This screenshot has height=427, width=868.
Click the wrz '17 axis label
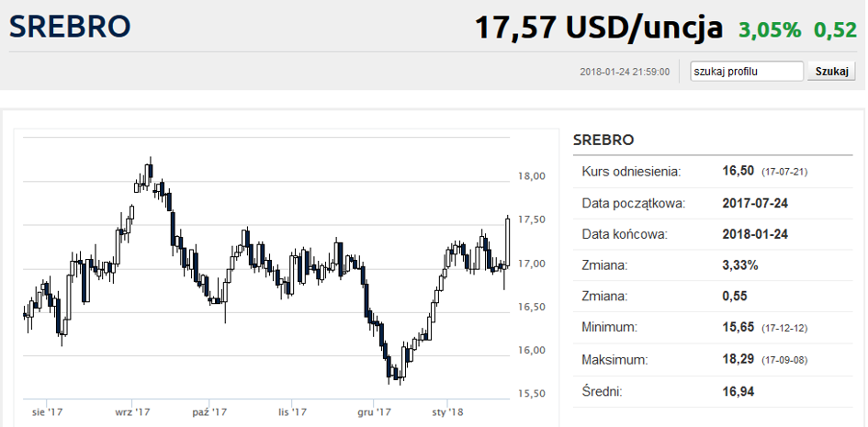(x=132, y=412)
